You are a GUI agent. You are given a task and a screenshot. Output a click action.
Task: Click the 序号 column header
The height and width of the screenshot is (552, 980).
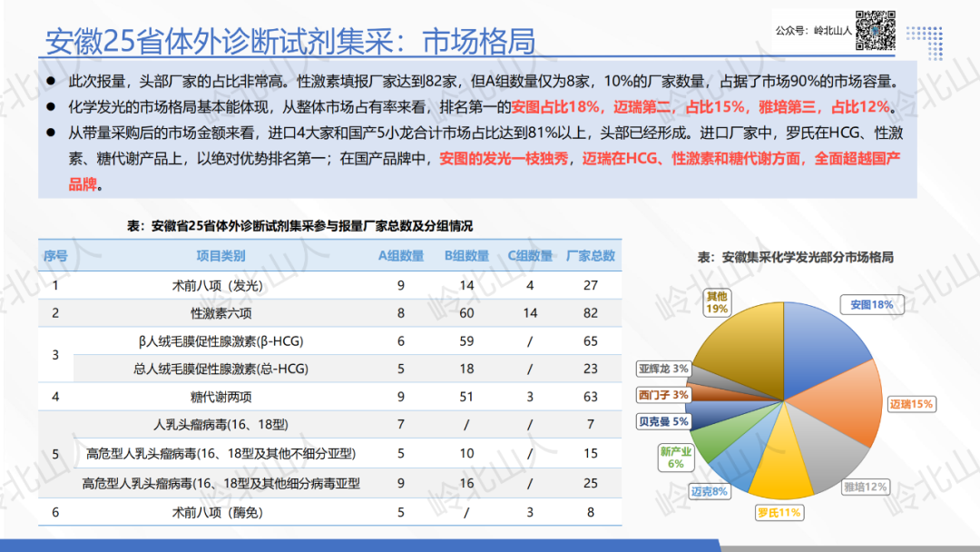[55, 256]
